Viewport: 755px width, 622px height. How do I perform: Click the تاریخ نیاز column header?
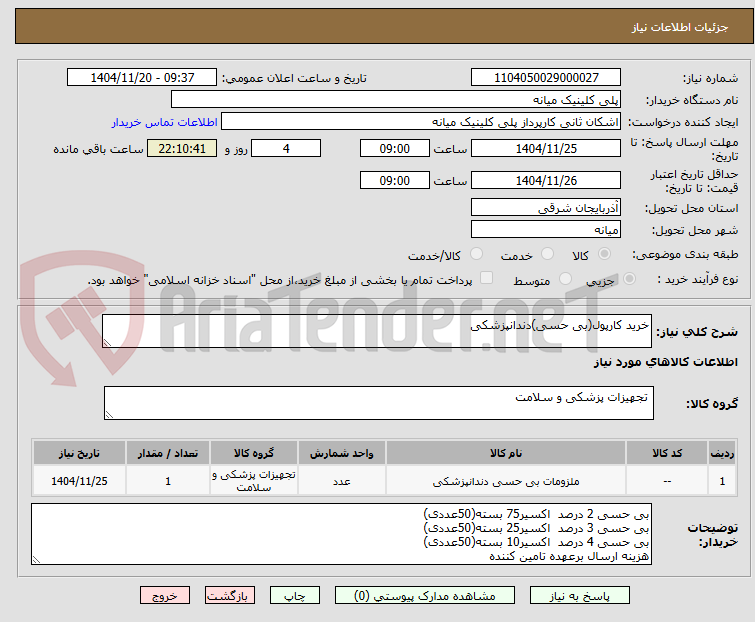click(x=79, y=453)
